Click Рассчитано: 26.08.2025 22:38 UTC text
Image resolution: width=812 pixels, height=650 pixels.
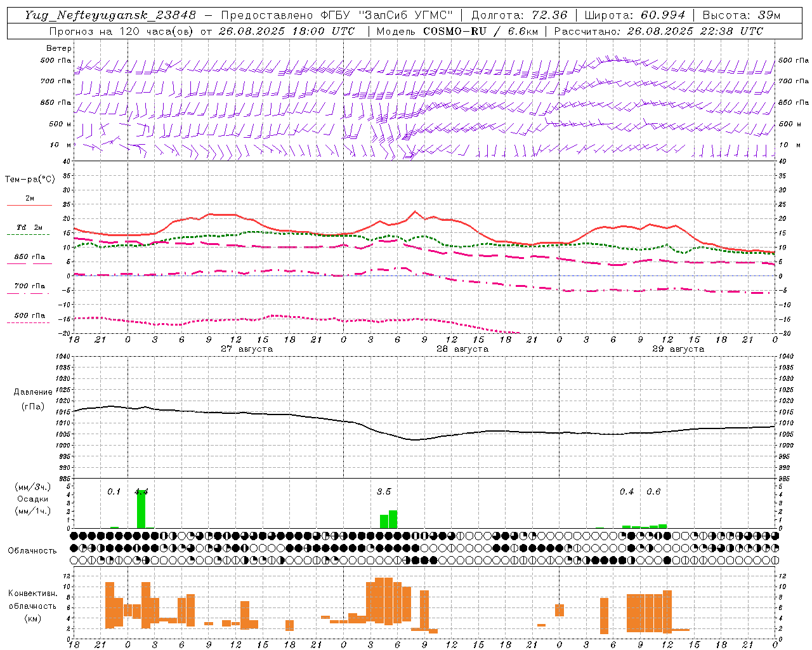658,31
